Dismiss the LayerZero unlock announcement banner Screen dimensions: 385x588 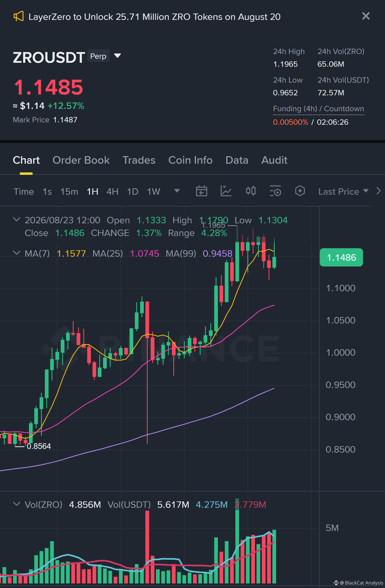point(366,16)
